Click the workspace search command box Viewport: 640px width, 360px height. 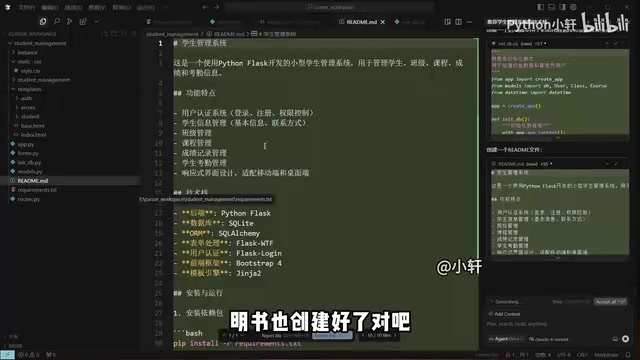[329, 7]
